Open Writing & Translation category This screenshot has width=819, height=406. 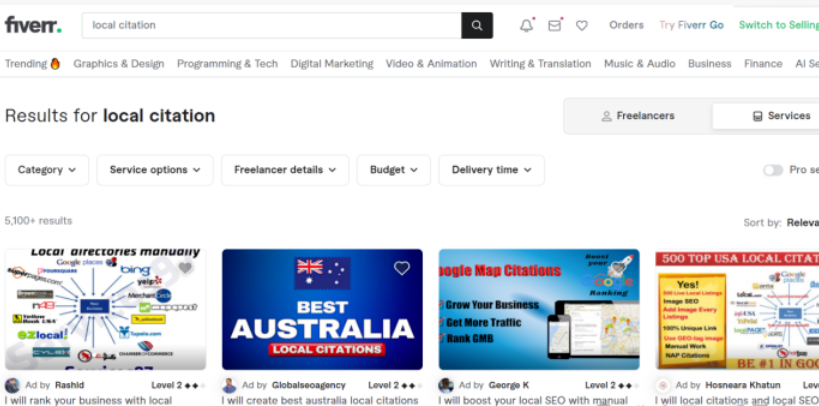pos(540,64)
